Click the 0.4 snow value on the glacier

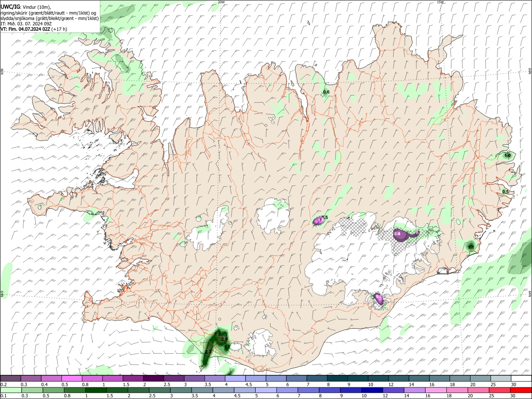397,234
